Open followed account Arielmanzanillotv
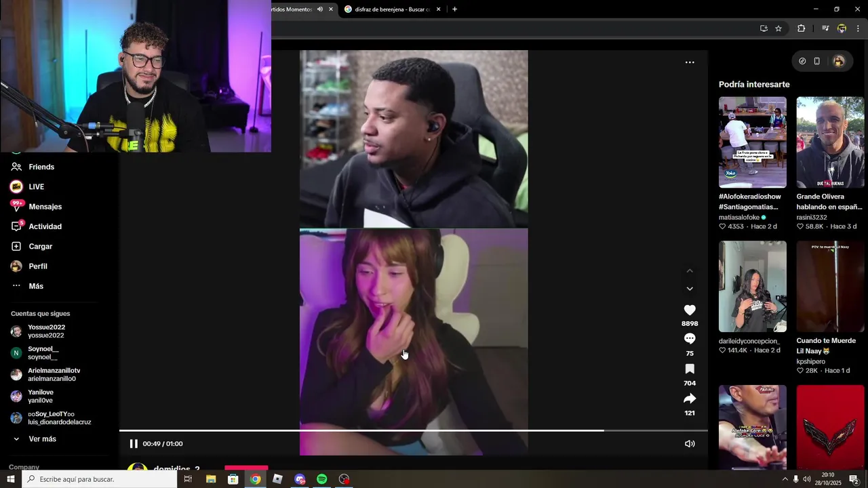The height and width of the screenshot is (488, 868). pos(54,375)
